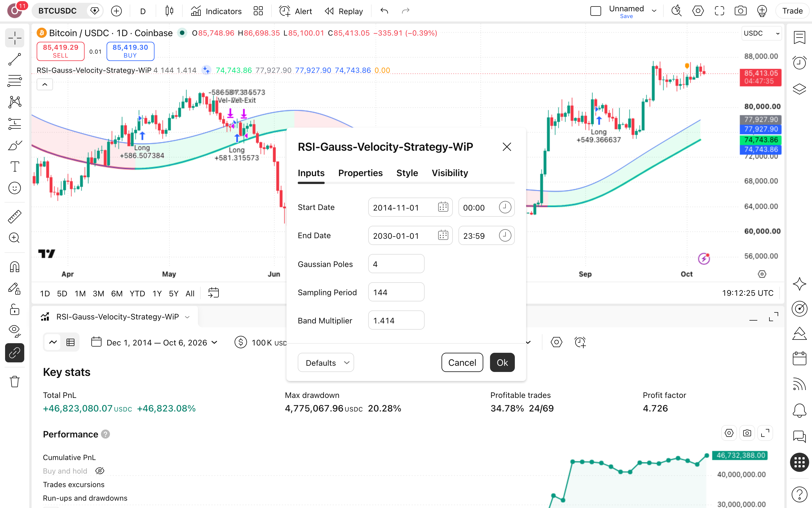Switch to Style tab in dialog
This screenshot has width=812, height=508.
(x=407, y=173)
